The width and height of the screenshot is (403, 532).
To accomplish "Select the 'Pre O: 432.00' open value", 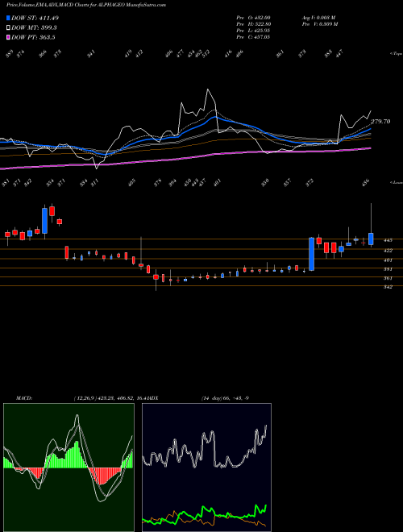I will pos(253,18).
